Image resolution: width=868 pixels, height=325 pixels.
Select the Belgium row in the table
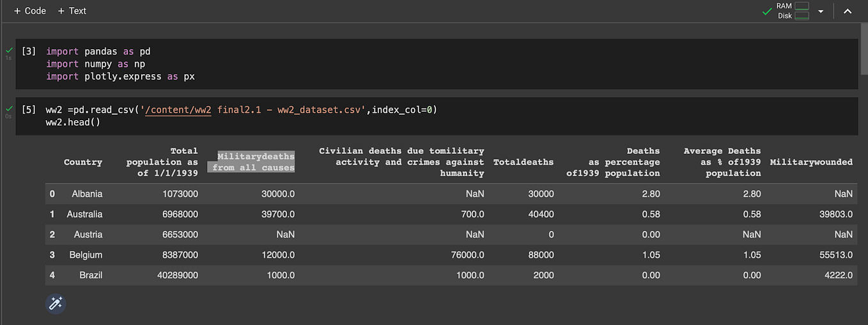click(451, 255)
